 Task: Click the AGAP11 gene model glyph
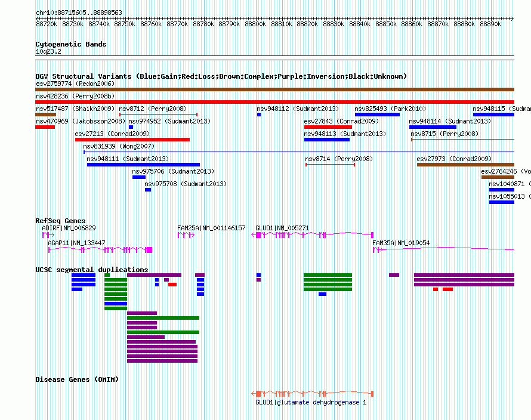click(100, 250)
